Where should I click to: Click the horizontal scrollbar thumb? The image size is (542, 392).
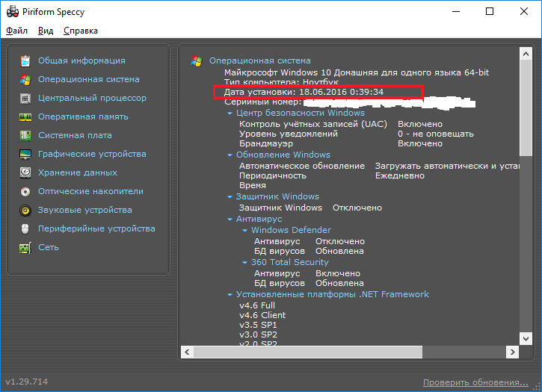click(308, 352)
